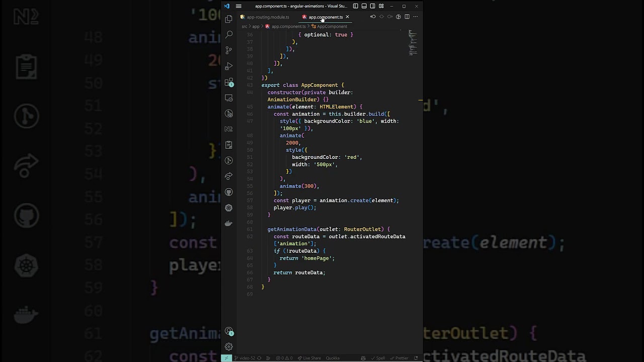The height and width of the screenshot is (362, 644).
Task: Open the file history toolbar icon
Action: click(398, 17)
